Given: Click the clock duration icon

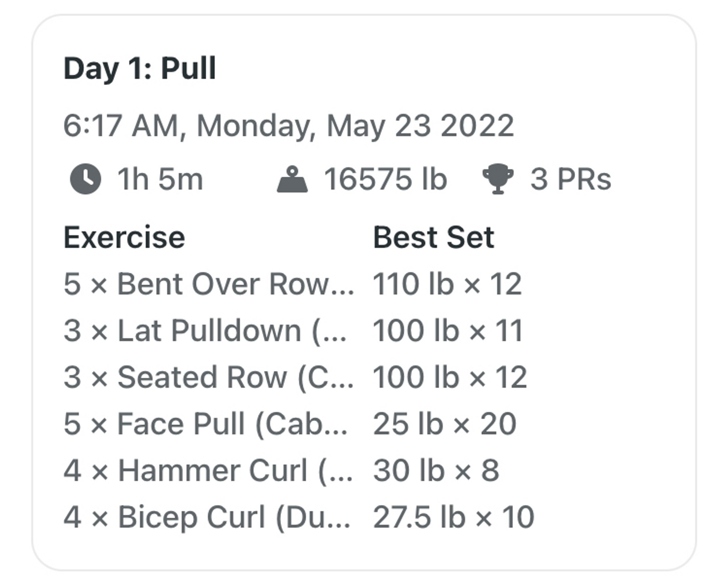Looking at the screenshot, I should [x=85, y=179].
